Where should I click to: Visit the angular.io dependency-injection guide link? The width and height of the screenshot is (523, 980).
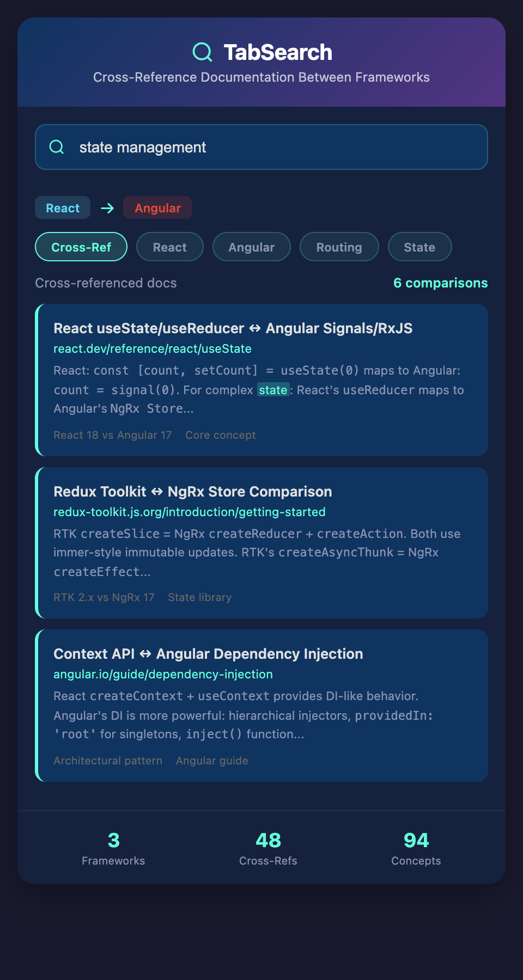[163, 674]
